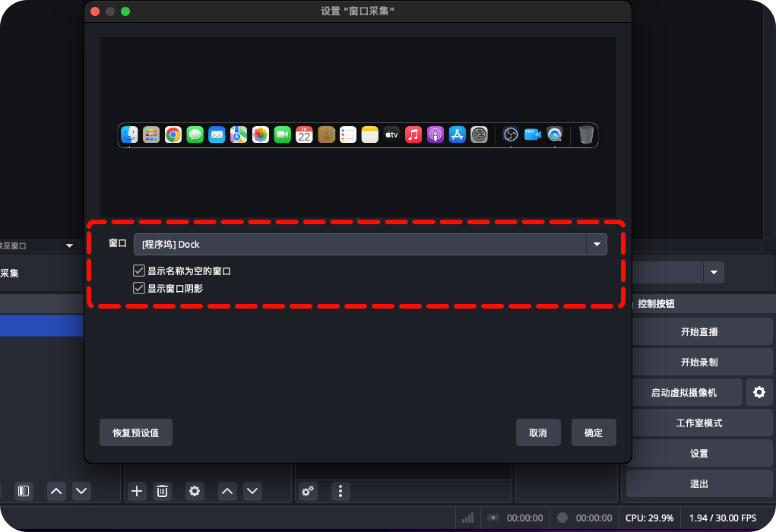The image size is (776, 532).
Task: Move scene down with arrow next to filters icon
Action: pyautogui.click(x=81, y=491)
